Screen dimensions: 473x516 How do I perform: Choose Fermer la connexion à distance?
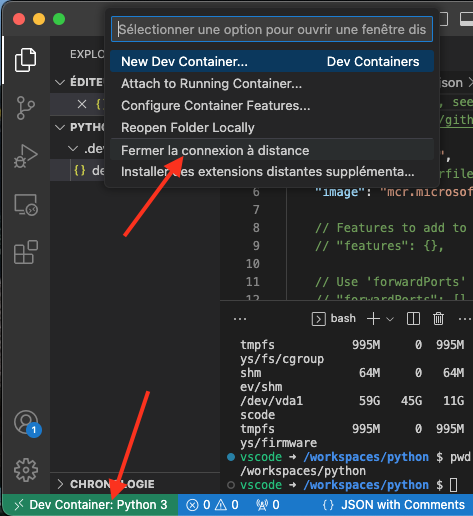(272, 150)
